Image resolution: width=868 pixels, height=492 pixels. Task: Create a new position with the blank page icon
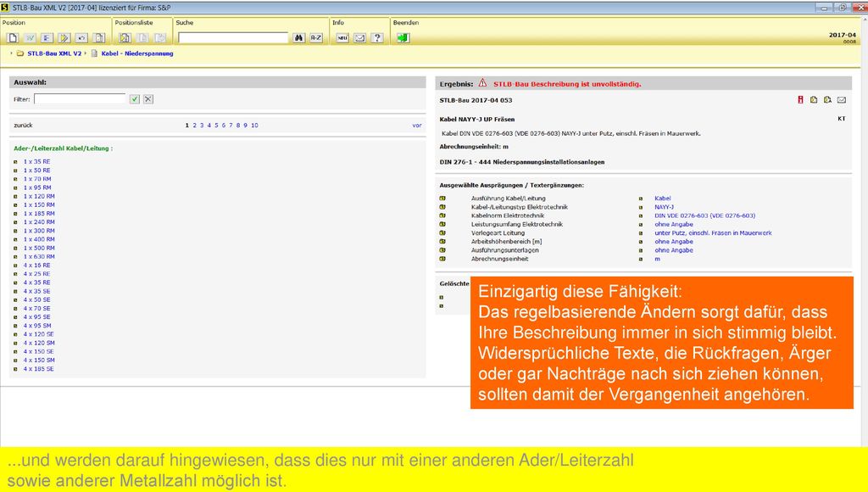pyautogui.click(x=13, y=37)
